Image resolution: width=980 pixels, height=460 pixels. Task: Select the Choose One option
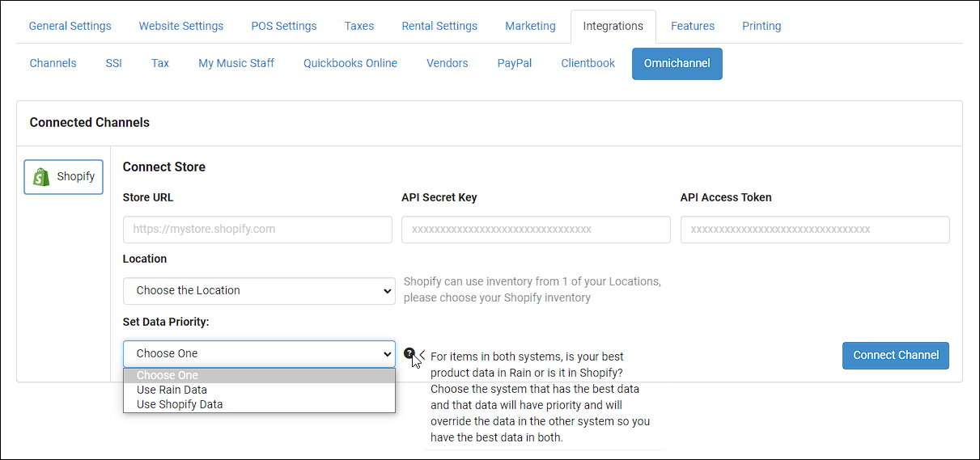259,375
